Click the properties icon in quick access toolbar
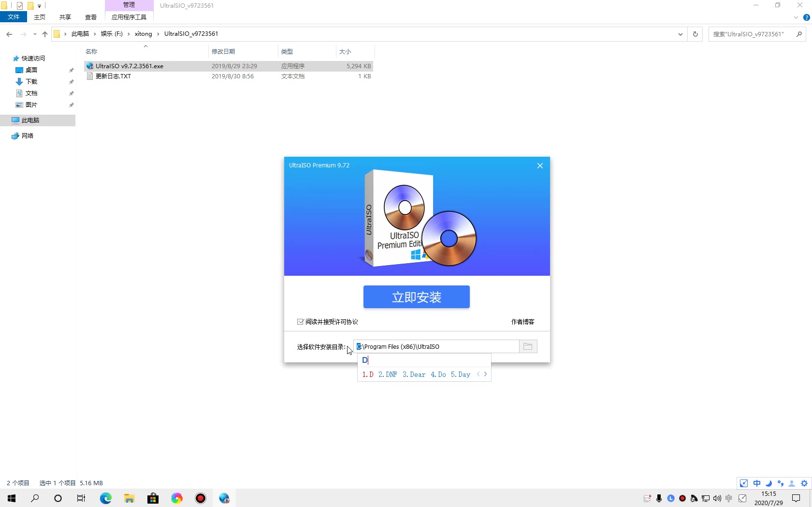 tap(20, 6)
